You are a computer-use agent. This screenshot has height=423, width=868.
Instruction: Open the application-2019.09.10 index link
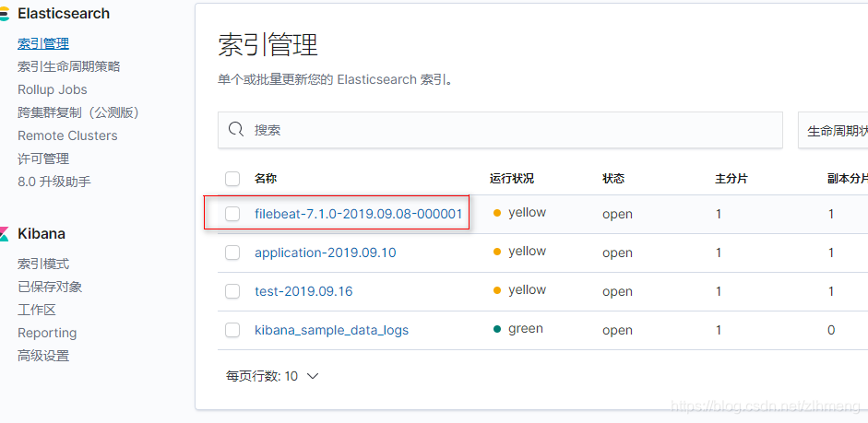(x=326, y=253)
